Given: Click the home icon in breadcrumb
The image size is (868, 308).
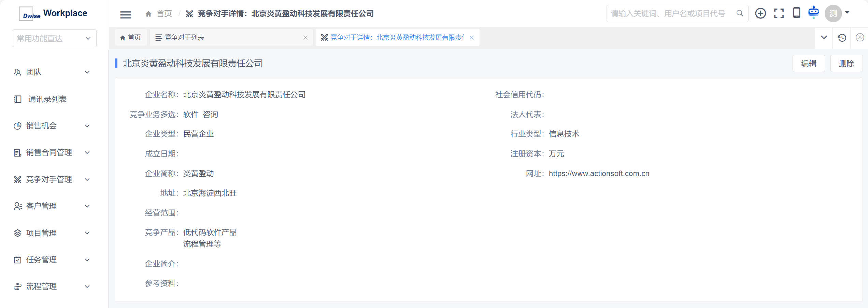Looking at the screenshot, I should (148, 14).
